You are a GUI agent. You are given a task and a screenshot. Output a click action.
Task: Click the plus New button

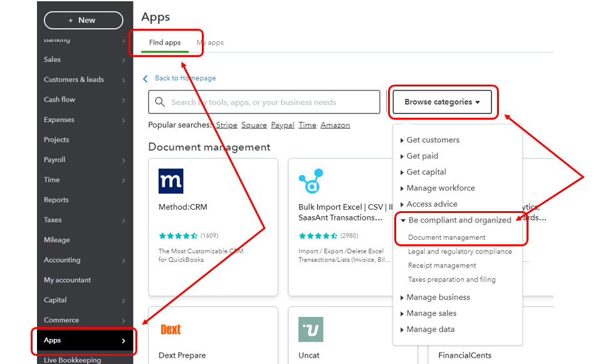pos(83,20)
